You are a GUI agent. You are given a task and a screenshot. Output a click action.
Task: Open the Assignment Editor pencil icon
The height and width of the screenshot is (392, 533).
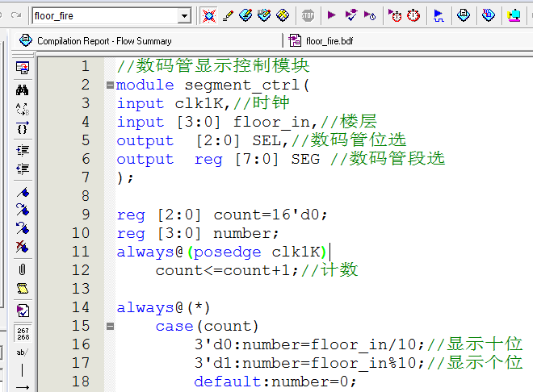(x=228, y=15)
